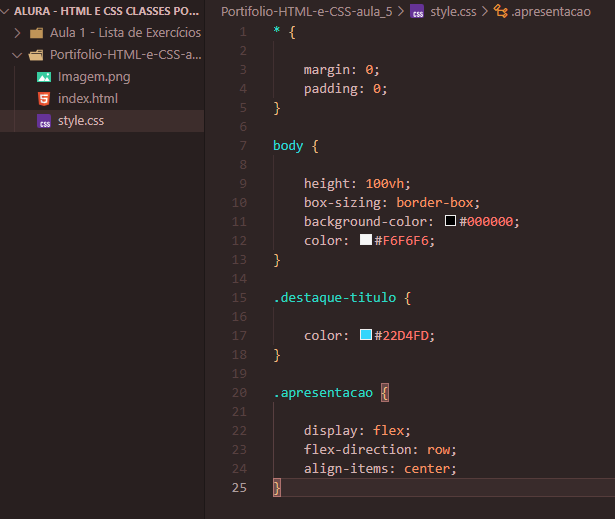Viewport: 615px width, 519px height.
Task: Click the #22D4FD hex value text
Action: point(401,336)
